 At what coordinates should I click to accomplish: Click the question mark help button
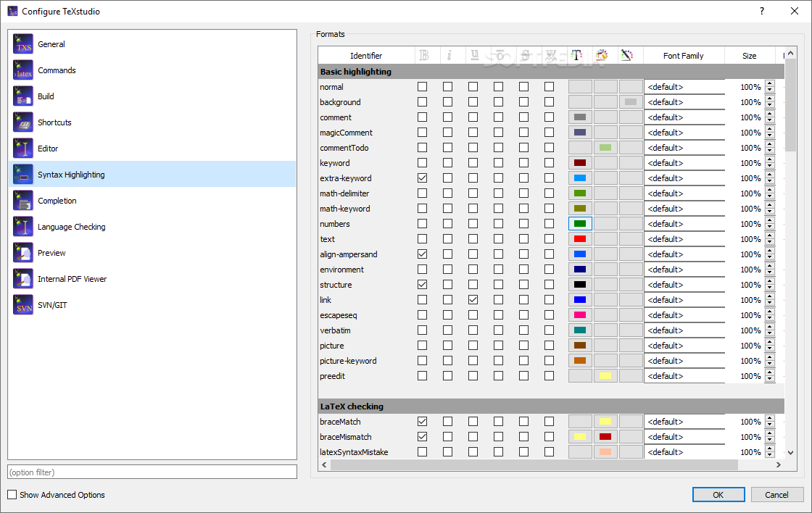(x=762, y=11)
